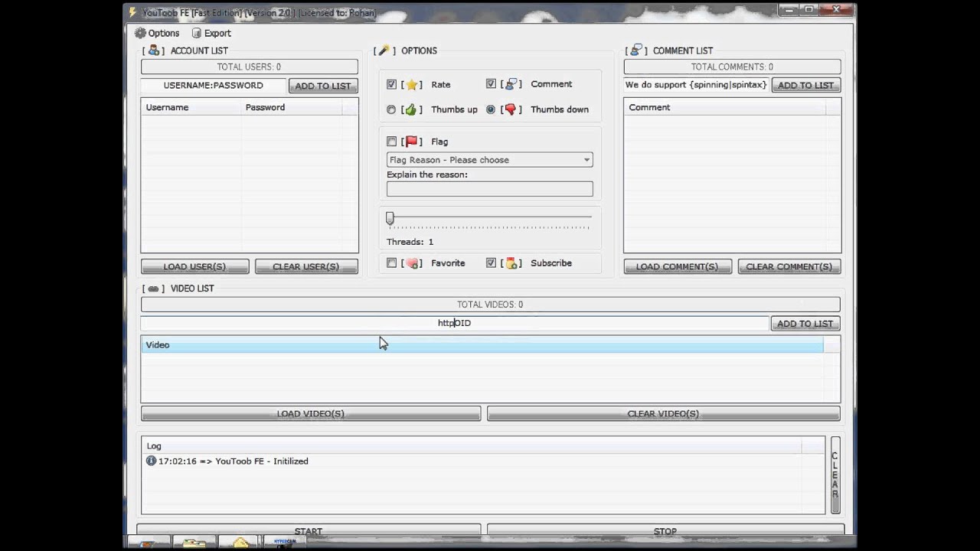Click the Username column header

click(191, 107)
